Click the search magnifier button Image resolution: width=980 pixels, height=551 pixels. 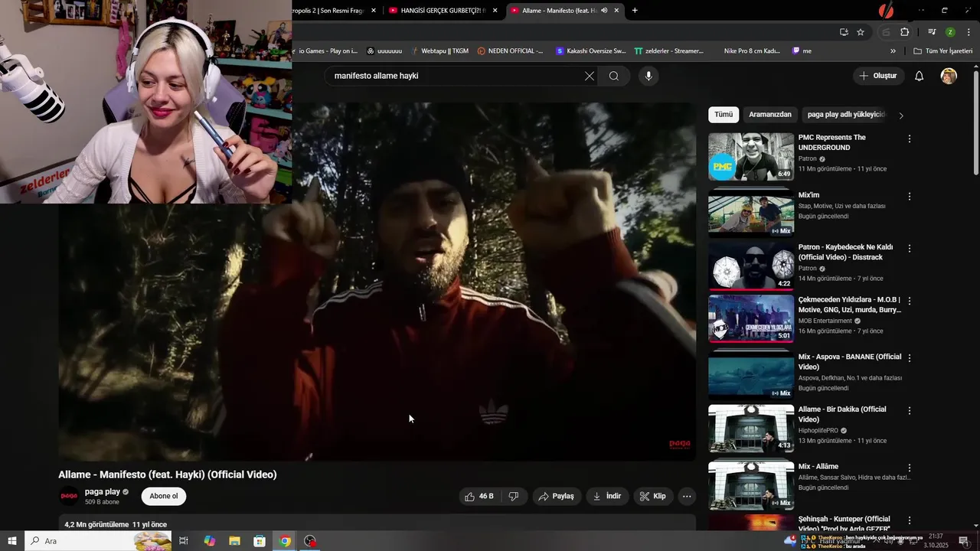pos(614,76)
